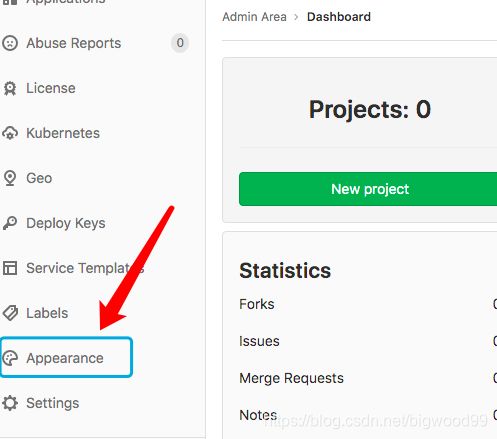Open the Appearance sidebar item
Screen dimensions: 497x439
point(66,358)
